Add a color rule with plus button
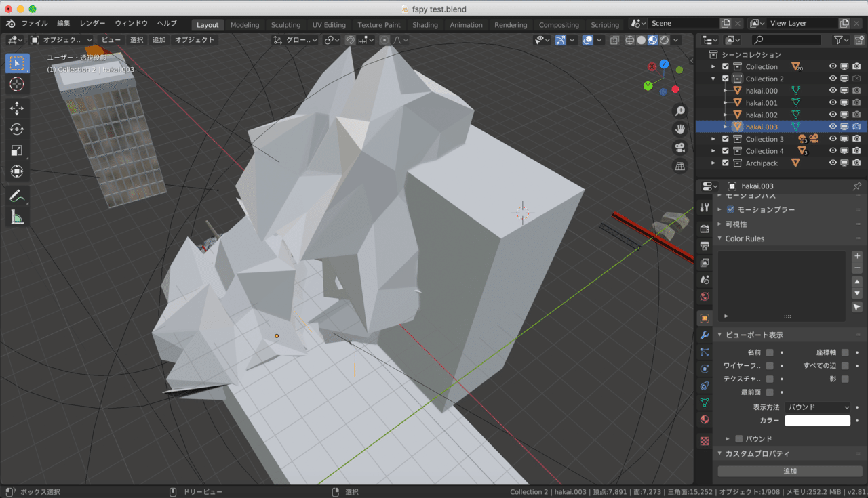The width and height of the screenshot is (868, 498). coord(857,256)
